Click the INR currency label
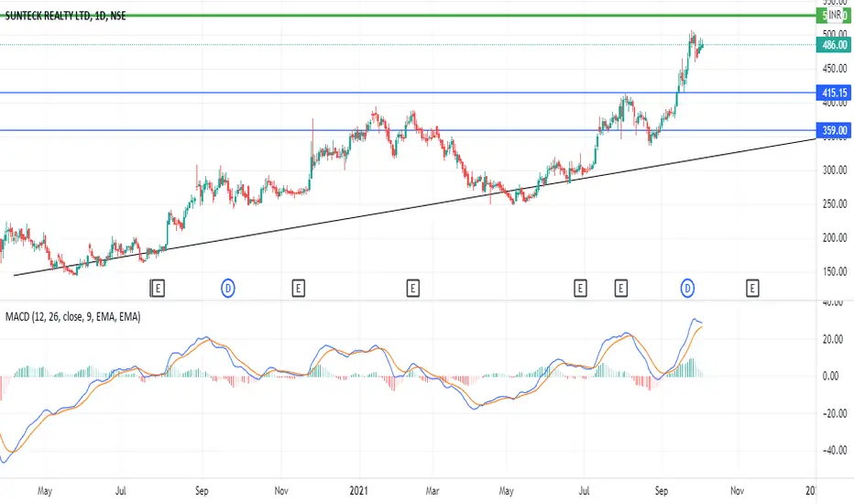Image resolution: width=854 pixels, height=504 pixels. (835, 16)
